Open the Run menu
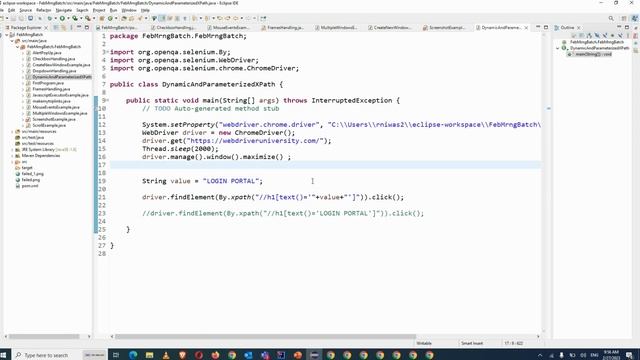Image resolution: width=640 pixels, height=360 pixels. [x=113, y=10]
